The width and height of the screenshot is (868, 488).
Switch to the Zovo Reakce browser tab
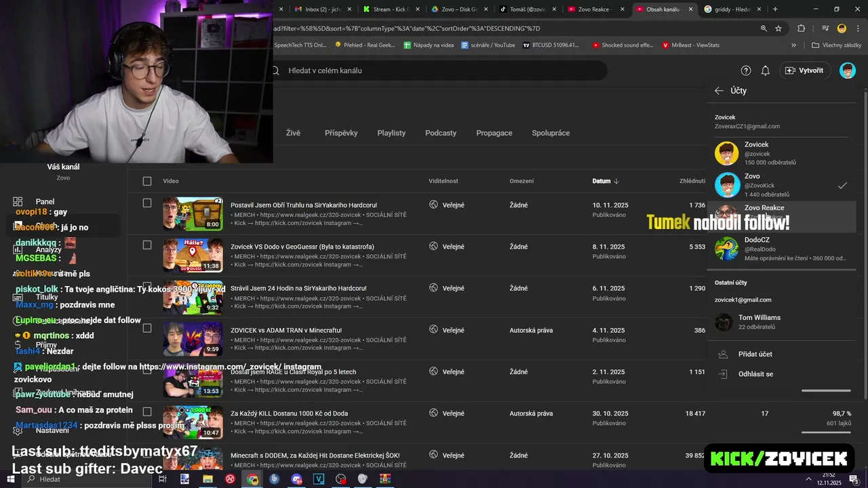(595, 9)
